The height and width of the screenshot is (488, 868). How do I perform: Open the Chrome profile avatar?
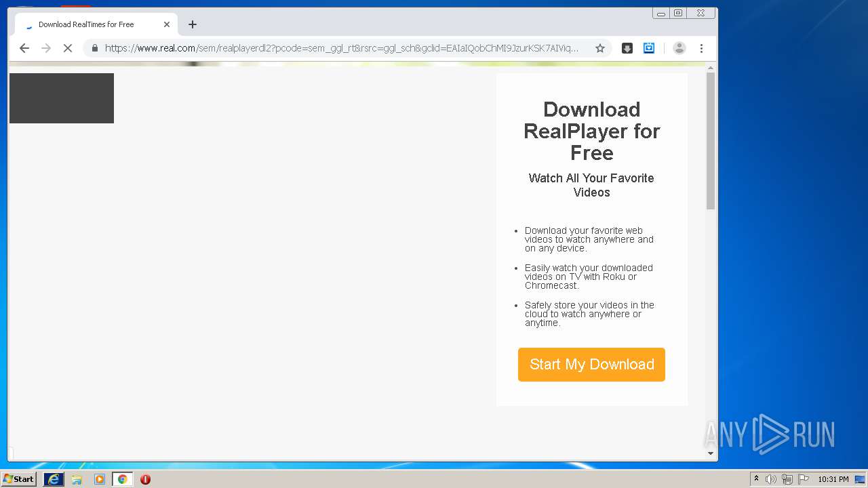coord(679,48)
